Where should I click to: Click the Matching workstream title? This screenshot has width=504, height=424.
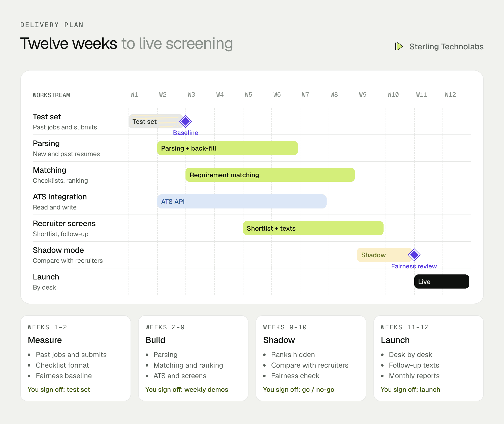[50, 170]
